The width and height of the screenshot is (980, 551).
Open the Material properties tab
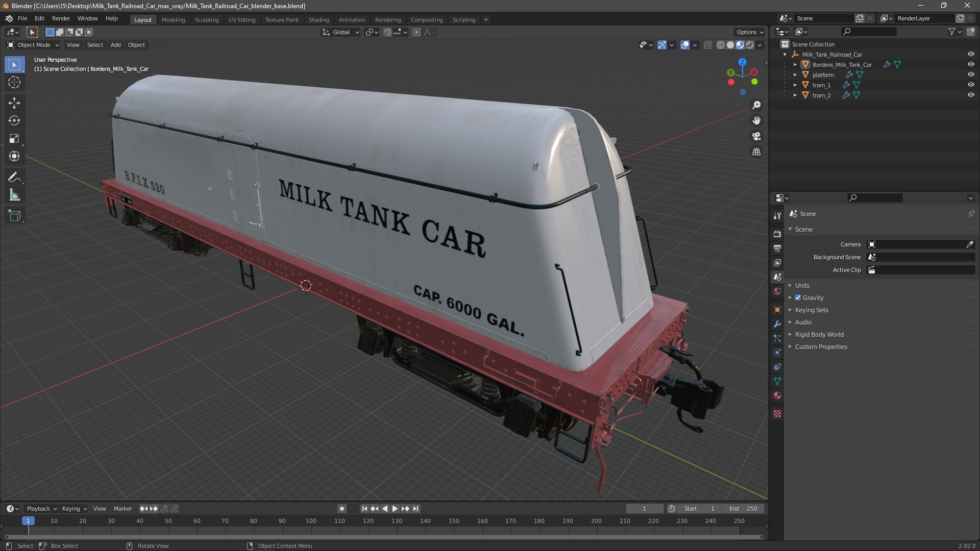(777, 395)
